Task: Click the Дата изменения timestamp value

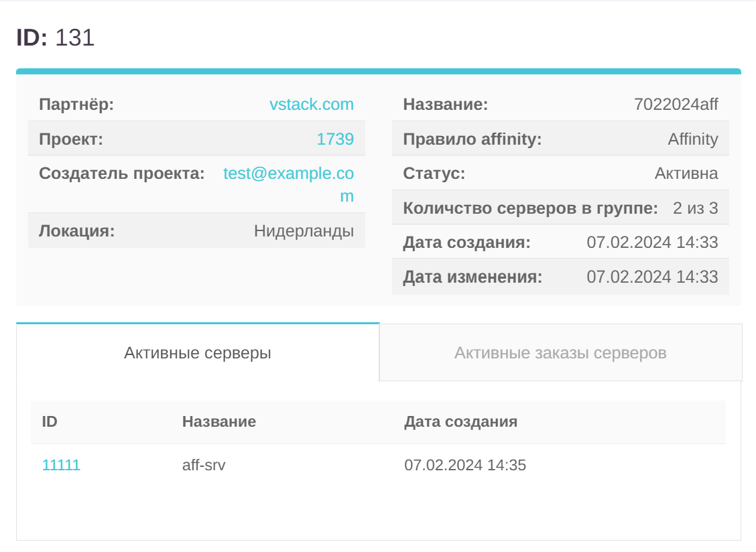Action: 652,277
